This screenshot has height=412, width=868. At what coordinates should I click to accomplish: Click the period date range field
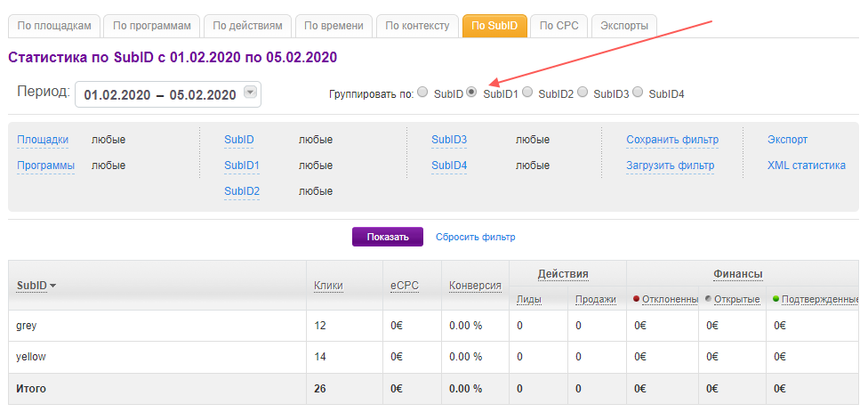(160, 94)
